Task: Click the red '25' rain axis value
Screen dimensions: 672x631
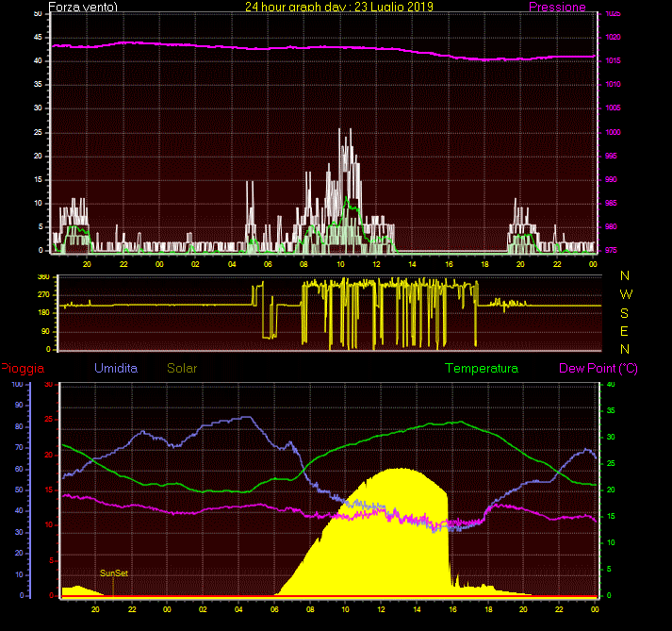Action: (49, 419)
